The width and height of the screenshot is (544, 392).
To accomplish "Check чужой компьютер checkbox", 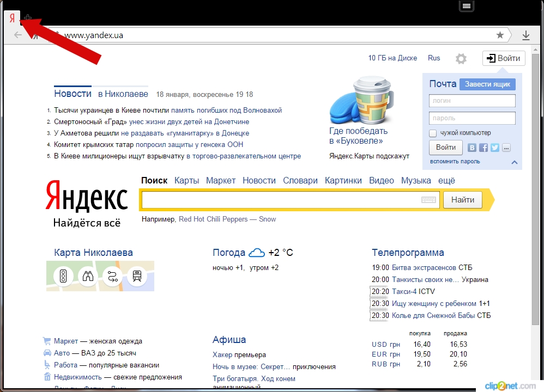I will (x=433, y=133).
